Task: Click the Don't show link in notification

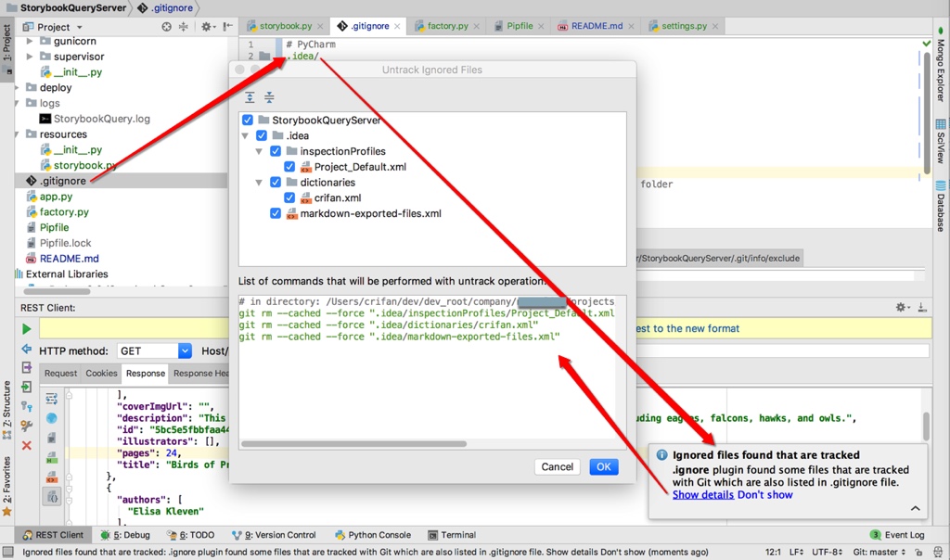Action: tap(764, 494)
